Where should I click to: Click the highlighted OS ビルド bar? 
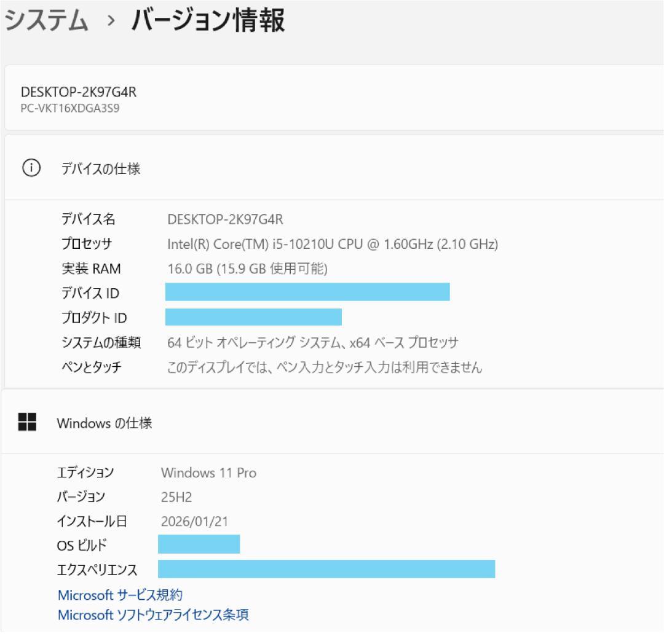(x=200, y=543)
